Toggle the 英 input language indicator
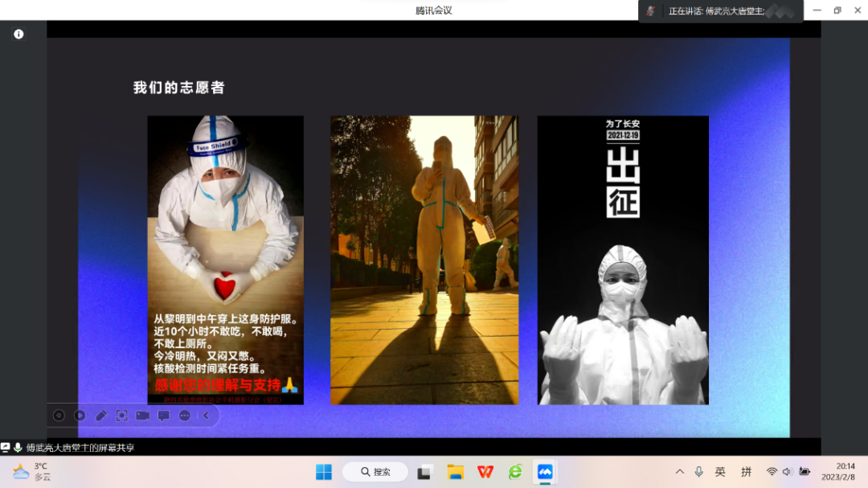 (x=720, y=472)
